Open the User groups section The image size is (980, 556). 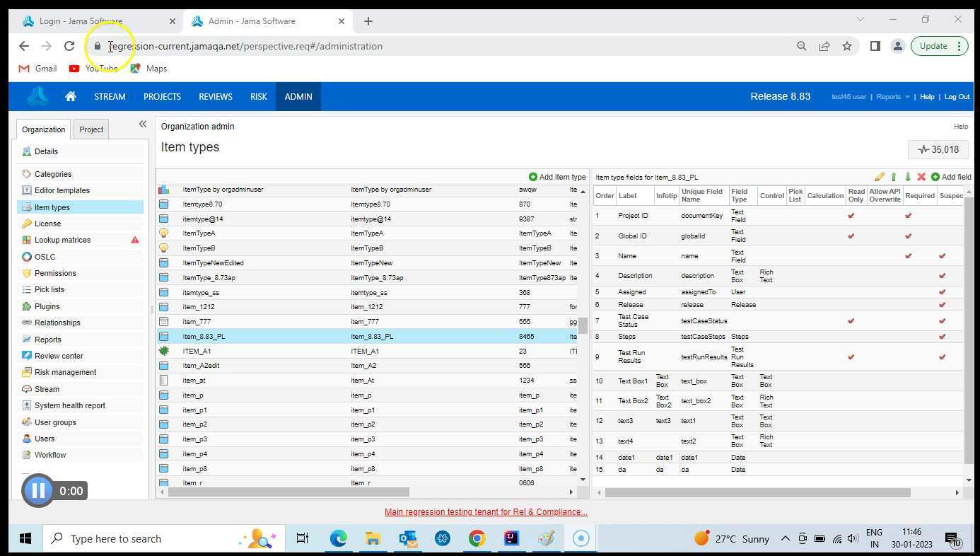[x=55, y=422]
